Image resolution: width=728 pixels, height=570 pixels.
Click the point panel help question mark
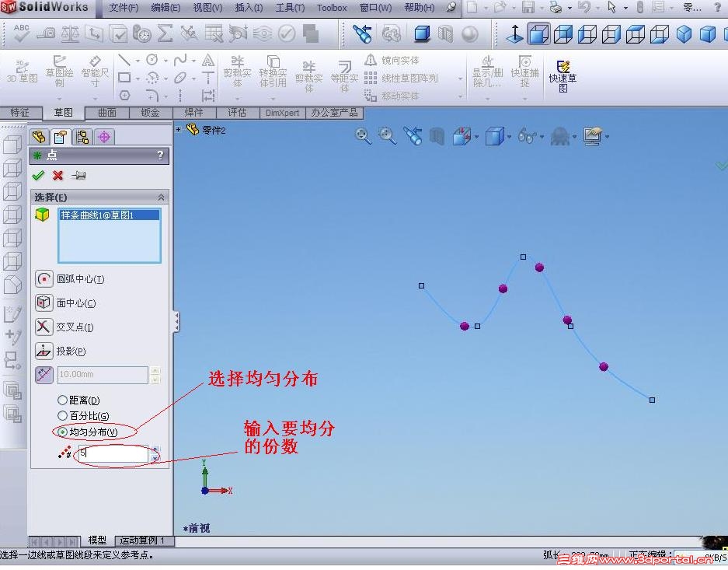point(160,156)
